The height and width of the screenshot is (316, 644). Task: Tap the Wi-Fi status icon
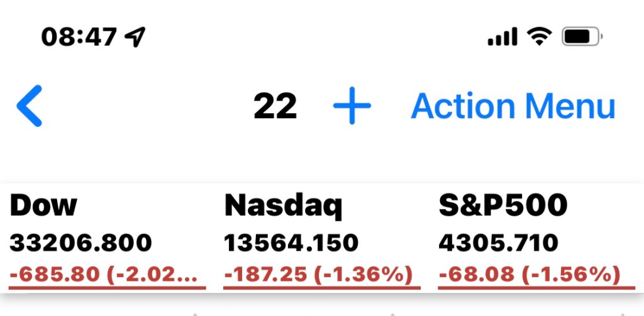pos(539,38)
